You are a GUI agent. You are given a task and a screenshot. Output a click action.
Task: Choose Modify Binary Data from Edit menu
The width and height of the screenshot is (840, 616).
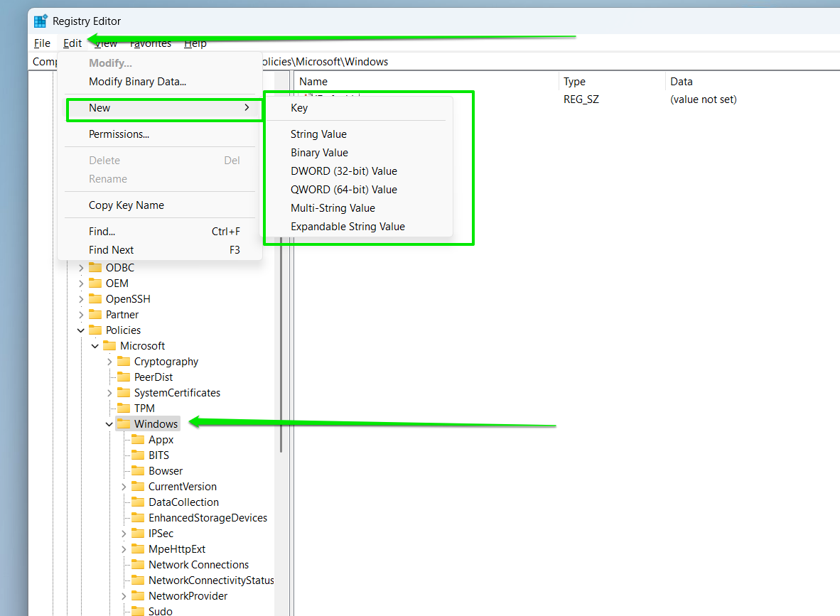[x=138, y=82]
